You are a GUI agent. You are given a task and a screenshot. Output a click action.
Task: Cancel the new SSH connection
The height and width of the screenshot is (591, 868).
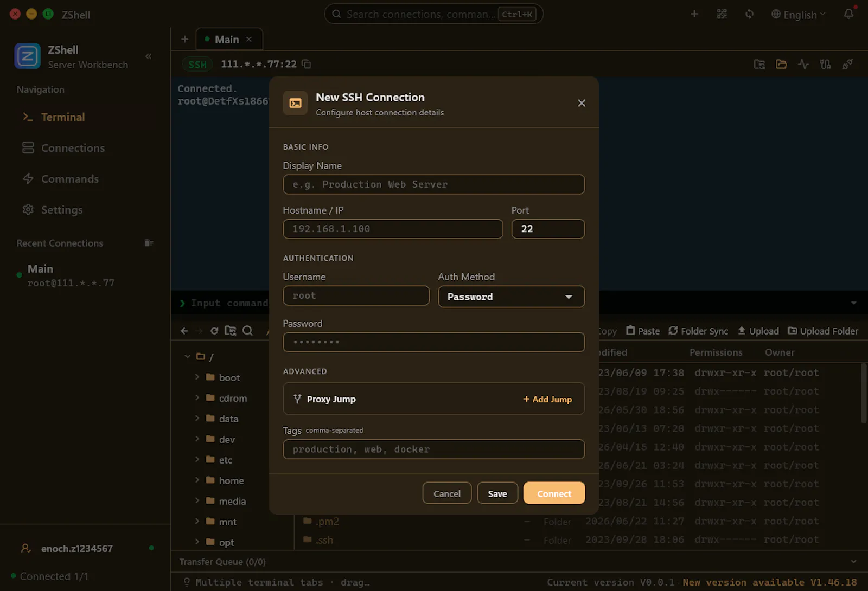[447, 493]
